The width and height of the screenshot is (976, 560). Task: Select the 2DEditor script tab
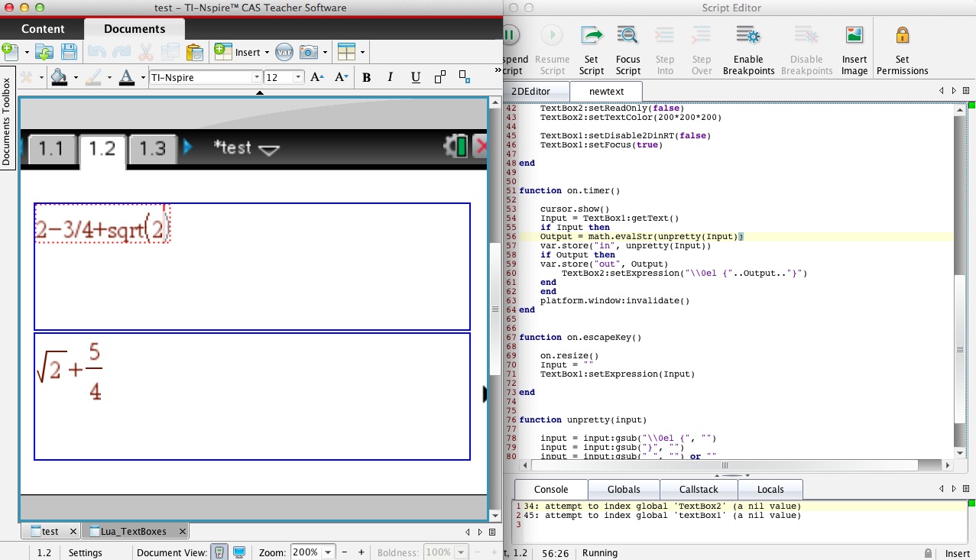tap(530, 91)
